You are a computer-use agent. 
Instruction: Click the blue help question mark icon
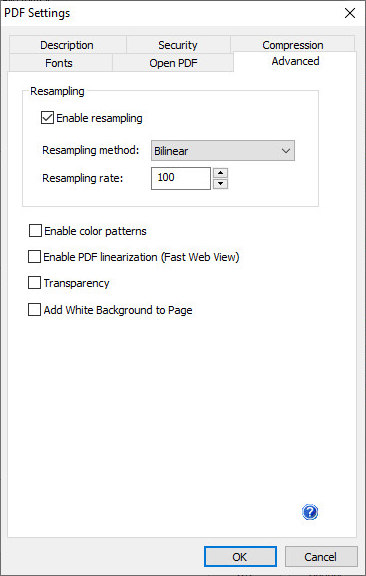pyautogui.click(x=310, y=512)
